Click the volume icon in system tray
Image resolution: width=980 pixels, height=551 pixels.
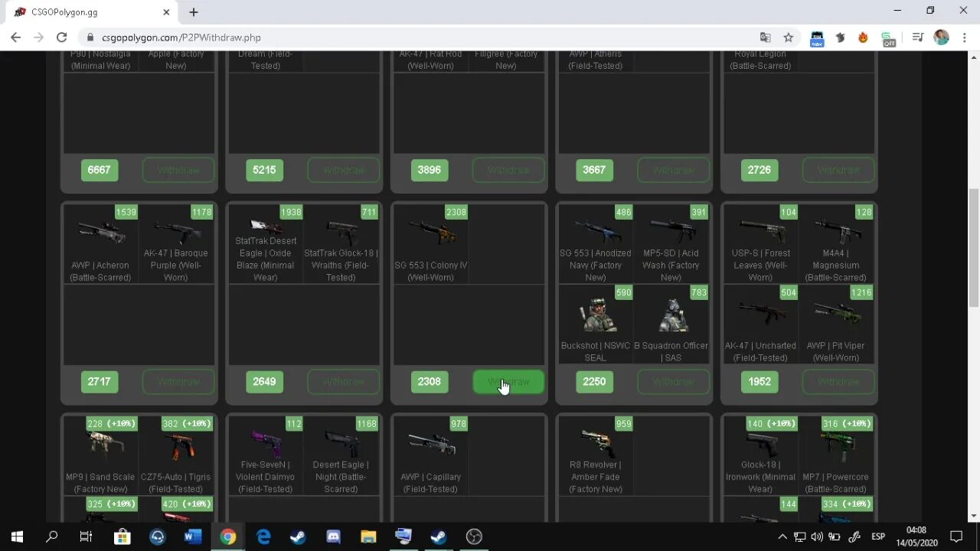tap(818, 536)
